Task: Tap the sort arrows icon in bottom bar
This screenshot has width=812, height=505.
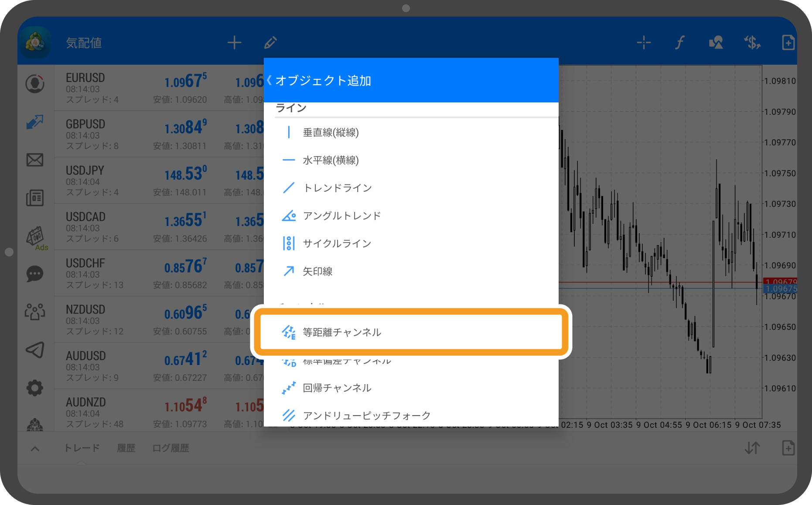Action: click(x=752, y=448)
